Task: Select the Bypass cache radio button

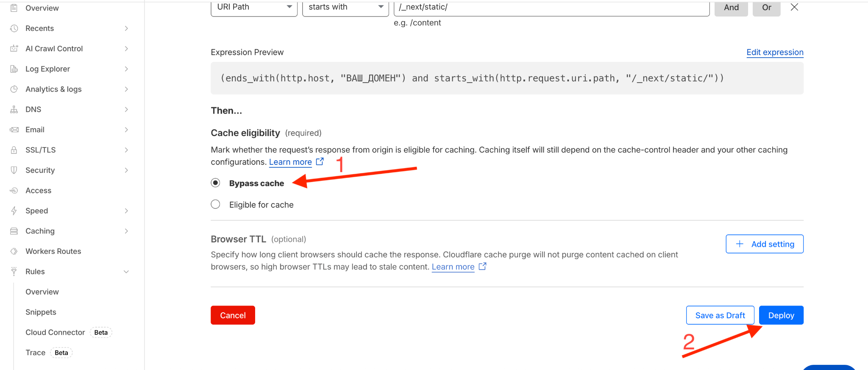Action: click(x=215, y=183)
